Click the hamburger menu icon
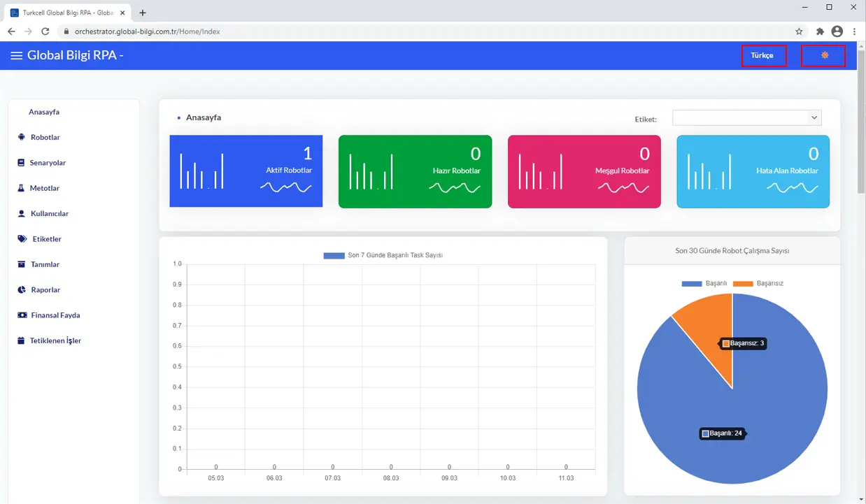The height and width of the screenshot is (504, 866). pyautogui.click(x=16, y=56)
